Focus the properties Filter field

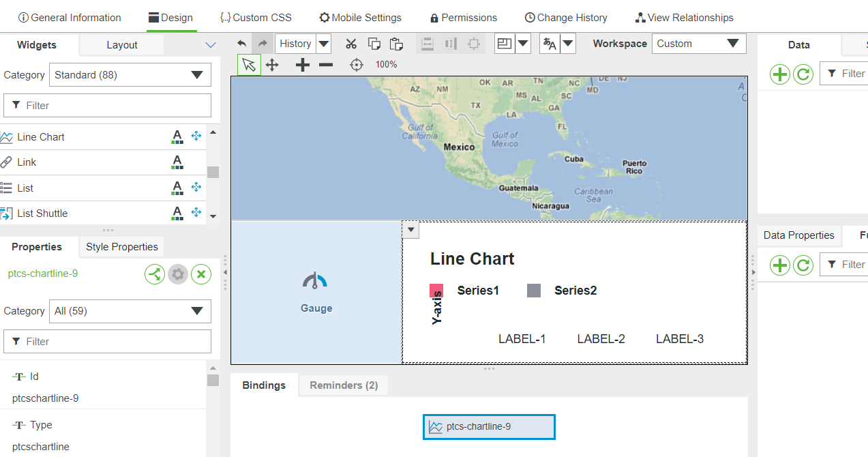tap(108, 342)
